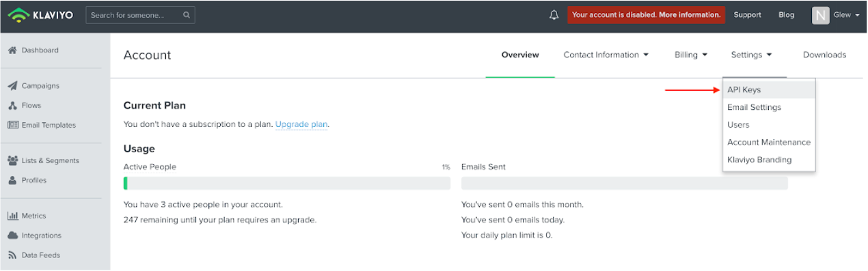
Task: Click the Campaigns paper plane icon
Action: click(x=12, y=85)
